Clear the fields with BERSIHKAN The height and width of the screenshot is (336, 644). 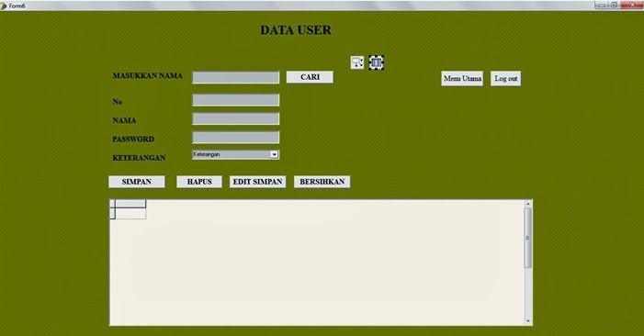tap(322, 182)
